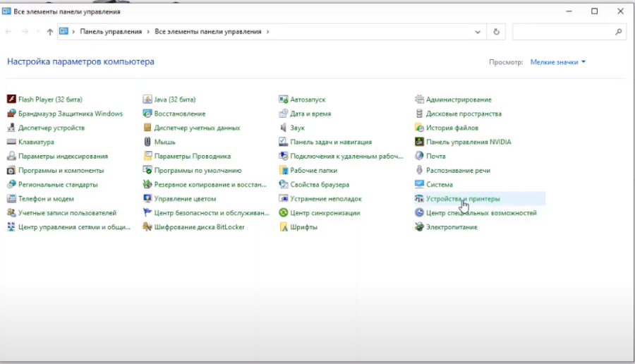This screenshot has height=364, width=635.
Task: Open the Подключения к удаленным рабочим столам icon
Action: [284, 156]
